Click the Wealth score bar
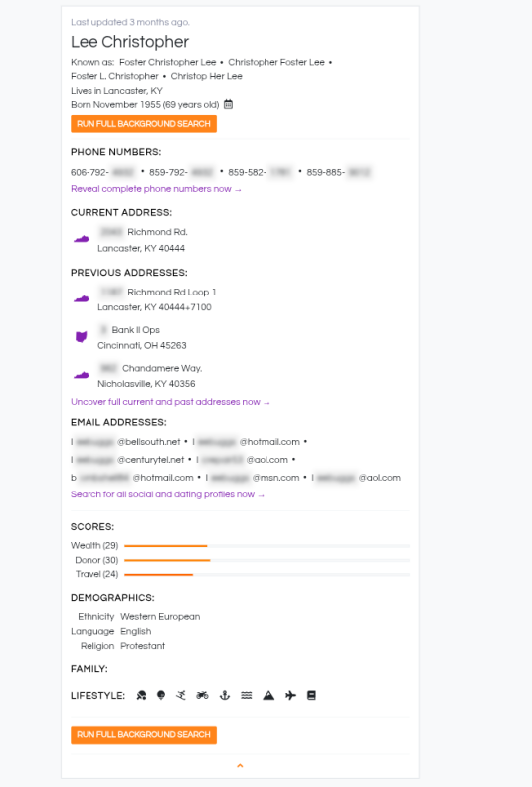532x787 pixels. [266, 545]
